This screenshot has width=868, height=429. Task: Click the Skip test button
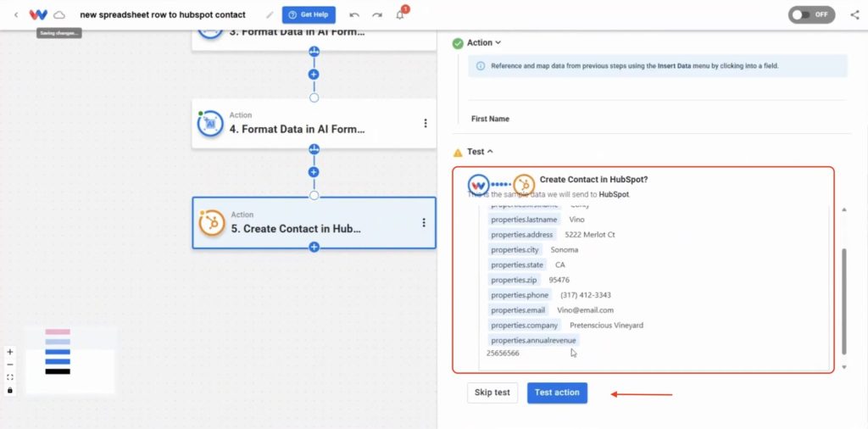point(492,393)
